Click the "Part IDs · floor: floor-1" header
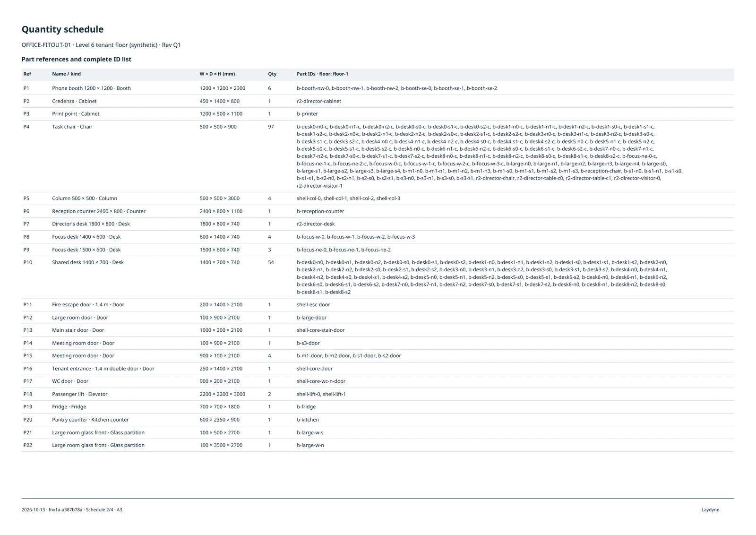 322,74
